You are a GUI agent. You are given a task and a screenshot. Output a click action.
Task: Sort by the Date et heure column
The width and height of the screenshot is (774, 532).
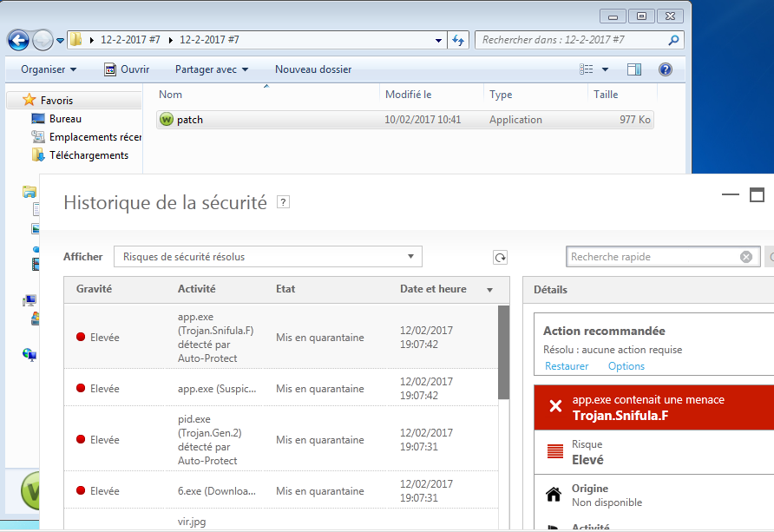[433, 289]
